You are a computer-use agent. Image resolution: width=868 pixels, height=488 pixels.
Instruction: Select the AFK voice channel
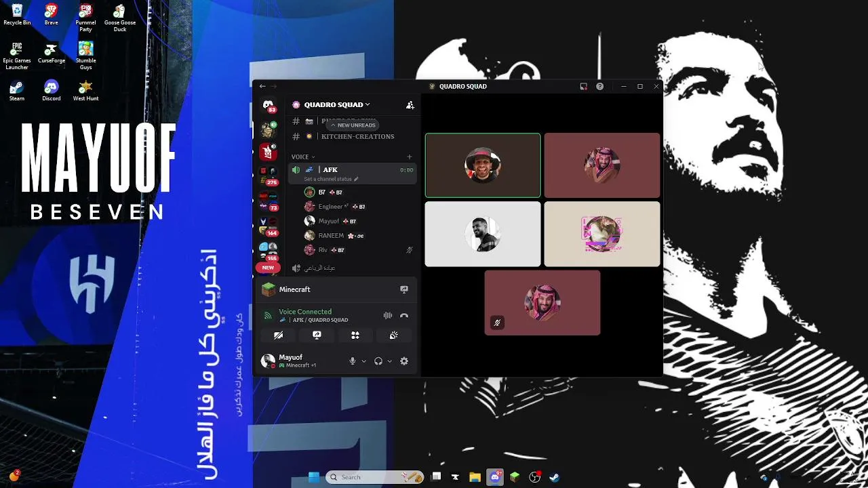(x=353, y=174)
